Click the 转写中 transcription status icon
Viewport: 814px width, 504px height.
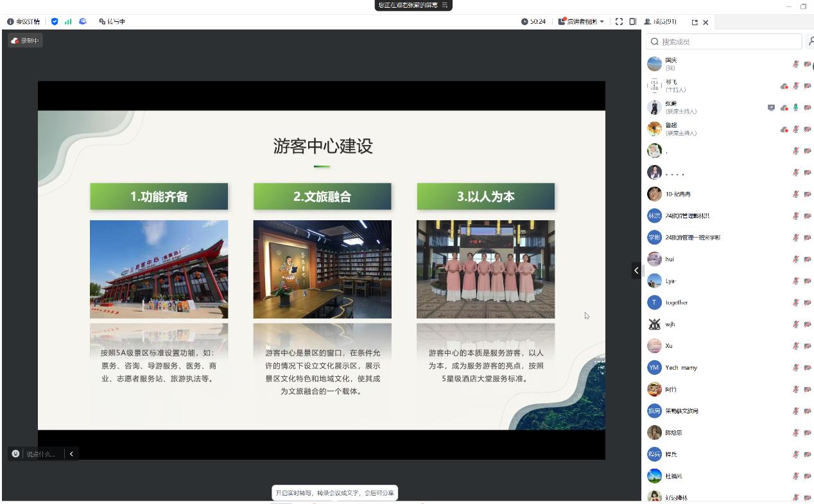point(102,22)
